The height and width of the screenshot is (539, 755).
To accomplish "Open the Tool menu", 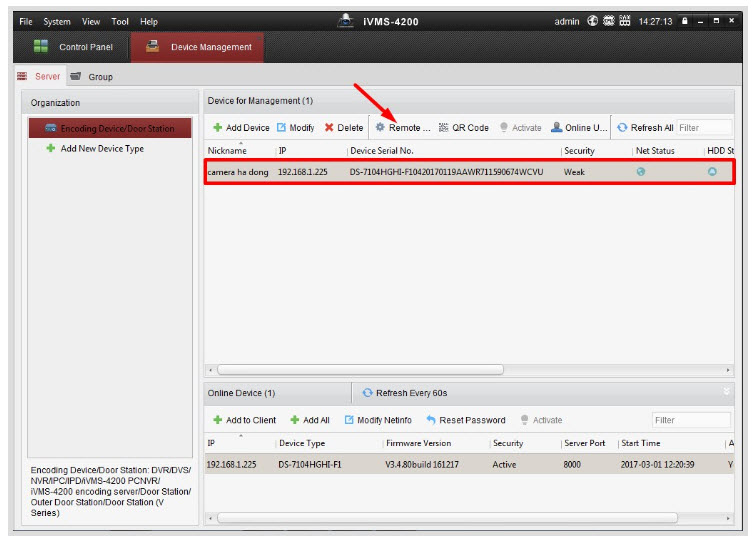I will [120, 21].
